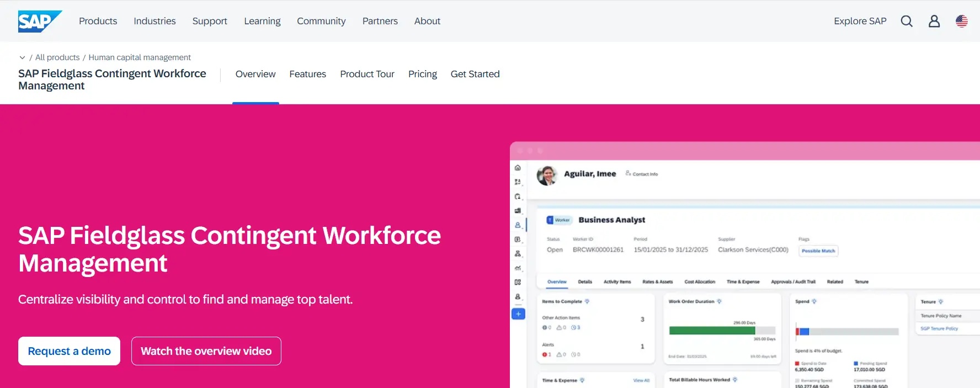Click Aguilar Imee's profile photo
The image size is (980, 388).
coord(547,176)
